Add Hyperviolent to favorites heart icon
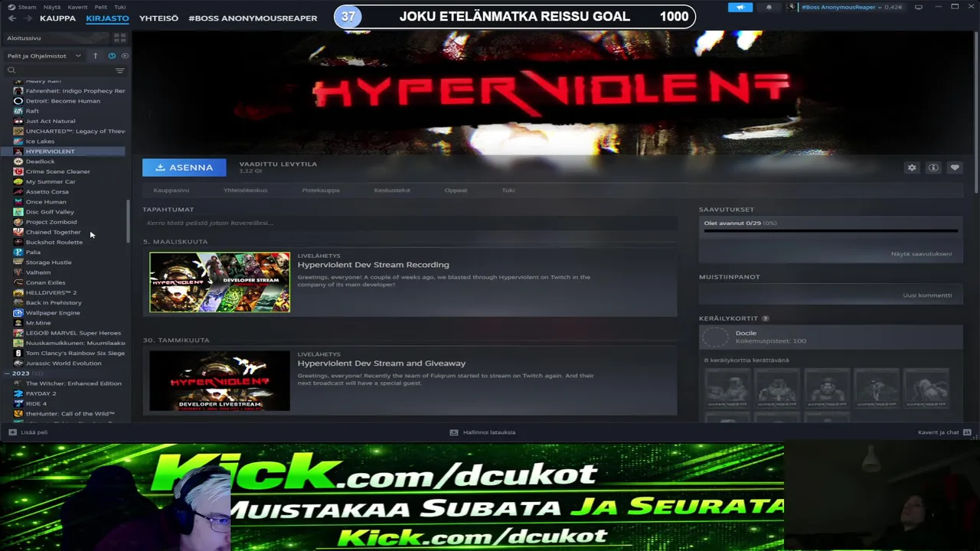980x551 pixels. pos(955,168)
